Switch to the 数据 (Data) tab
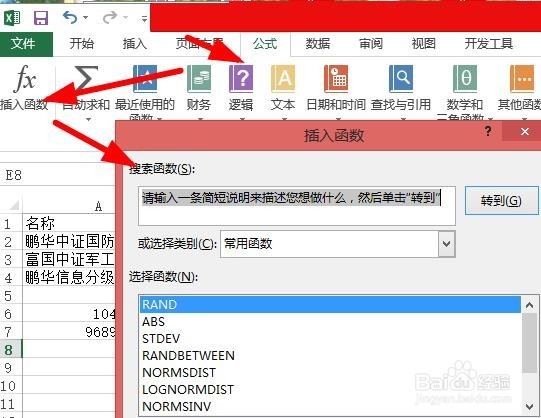The height and width of the screenshot is (418, 541). pos(318,44)
